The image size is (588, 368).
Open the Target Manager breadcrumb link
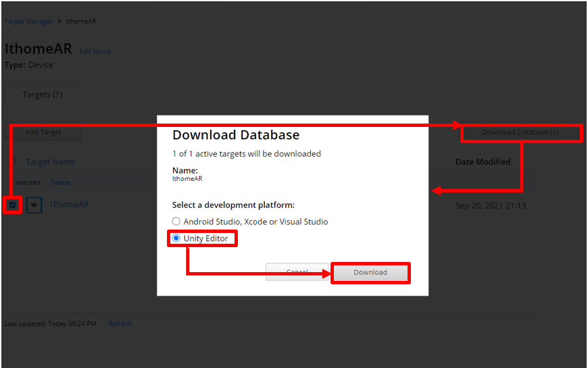tap(28, 22)
